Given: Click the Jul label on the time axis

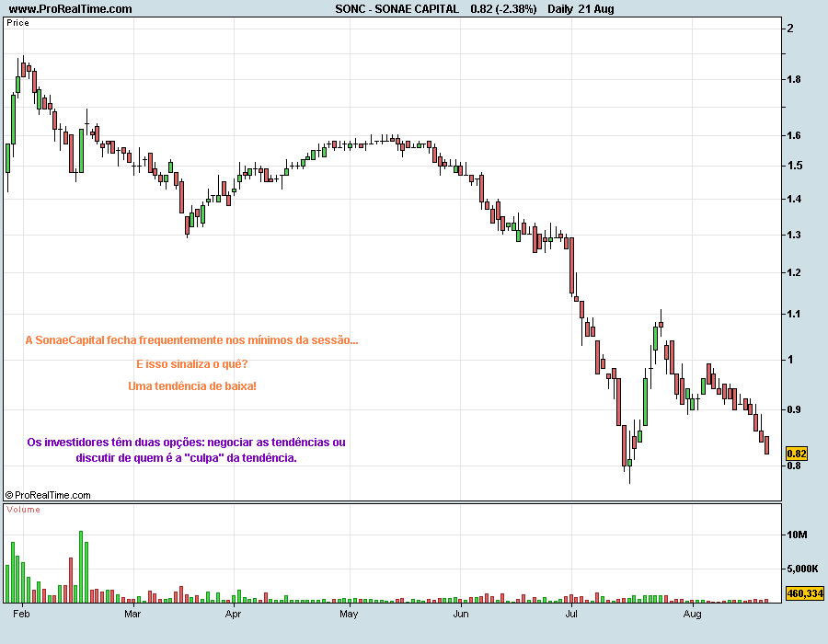Looking at the screenshot, I should 570,614.
